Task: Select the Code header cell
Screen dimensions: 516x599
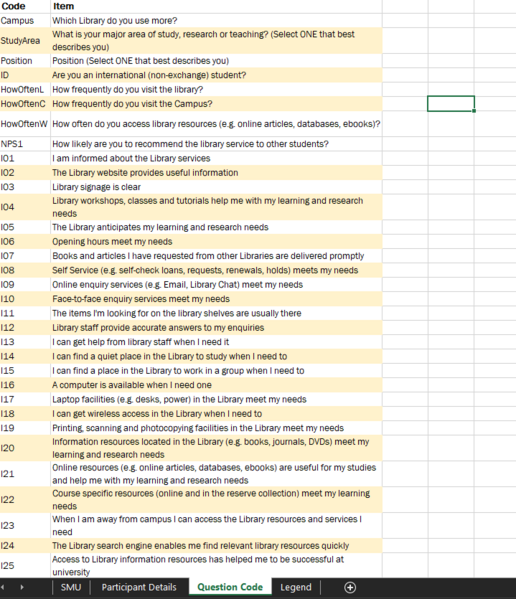Action: [x=25, y=6]
